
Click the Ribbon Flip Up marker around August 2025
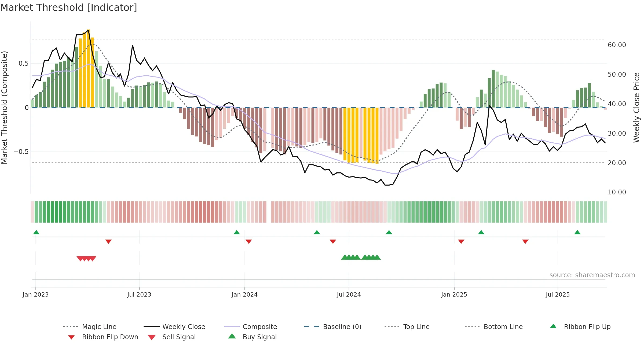tap(577, 232)
